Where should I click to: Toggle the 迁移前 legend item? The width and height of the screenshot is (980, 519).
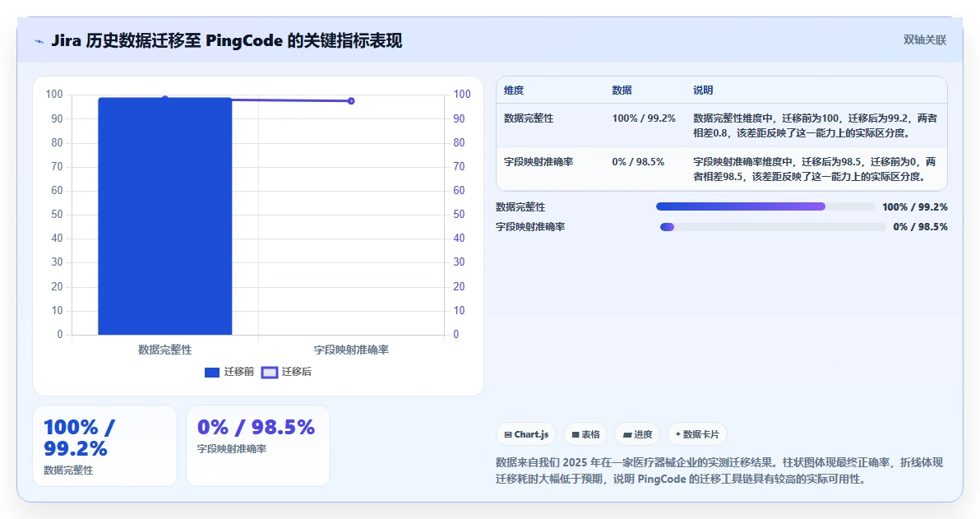(229, 372)
